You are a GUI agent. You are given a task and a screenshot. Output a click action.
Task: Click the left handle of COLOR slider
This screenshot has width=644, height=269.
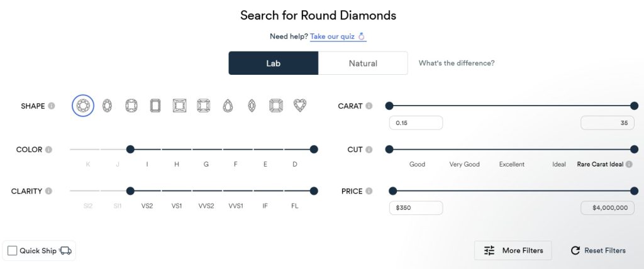point(130,150)
